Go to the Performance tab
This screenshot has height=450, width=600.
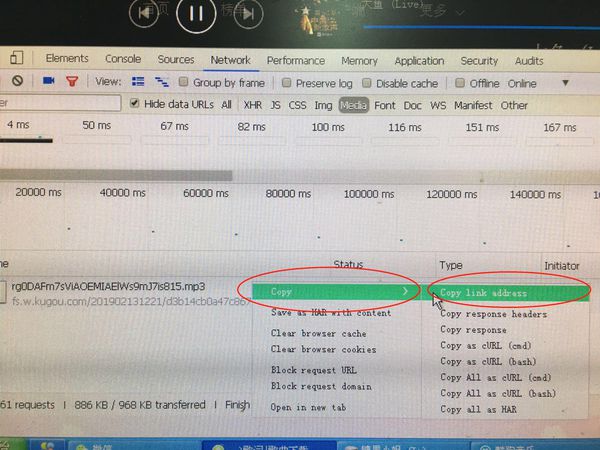pyautogui.click(x=296, y=60)
